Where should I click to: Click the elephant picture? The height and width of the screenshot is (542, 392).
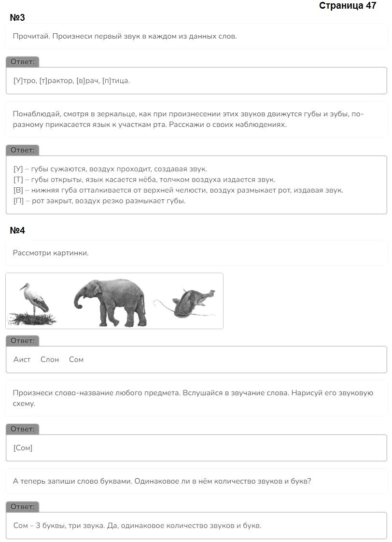(x=110, y=303)
